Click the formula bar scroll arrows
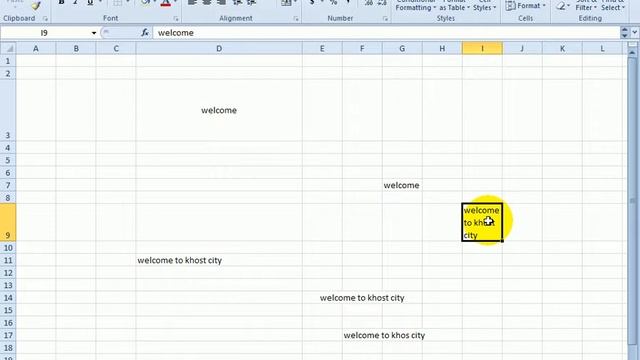The height and width of the screenshot is (360, 640). click(624, 33)
